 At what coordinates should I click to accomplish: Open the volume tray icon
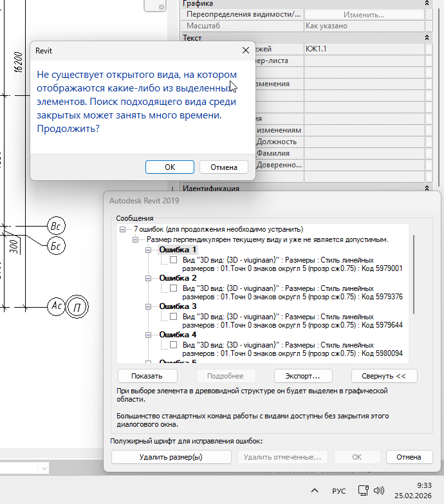pos(379,490)
